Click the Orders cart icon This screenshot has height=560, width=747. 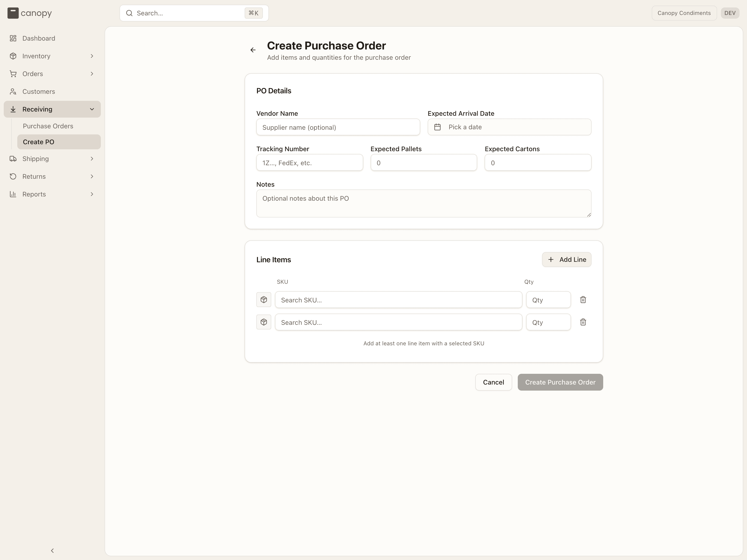(x=13, y=74)
